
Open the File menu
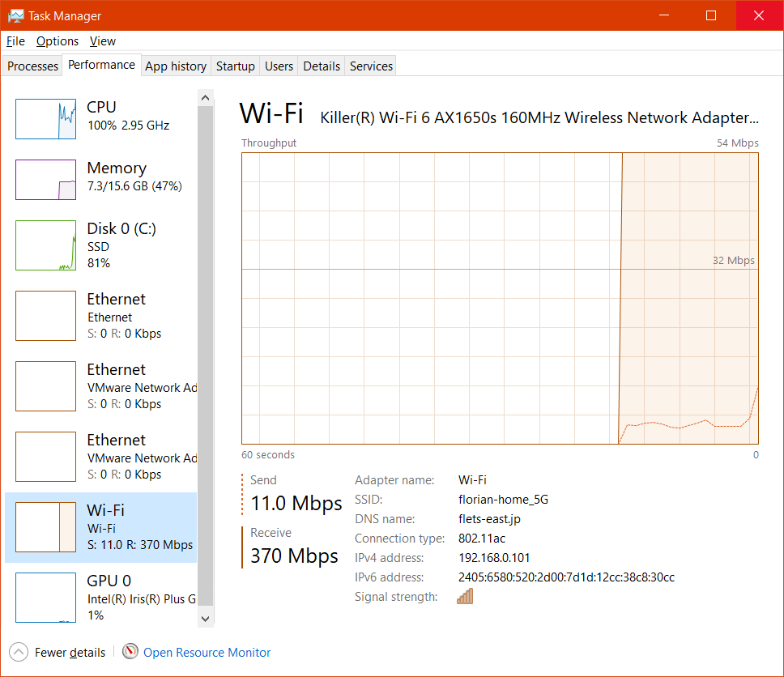[15, 41]
